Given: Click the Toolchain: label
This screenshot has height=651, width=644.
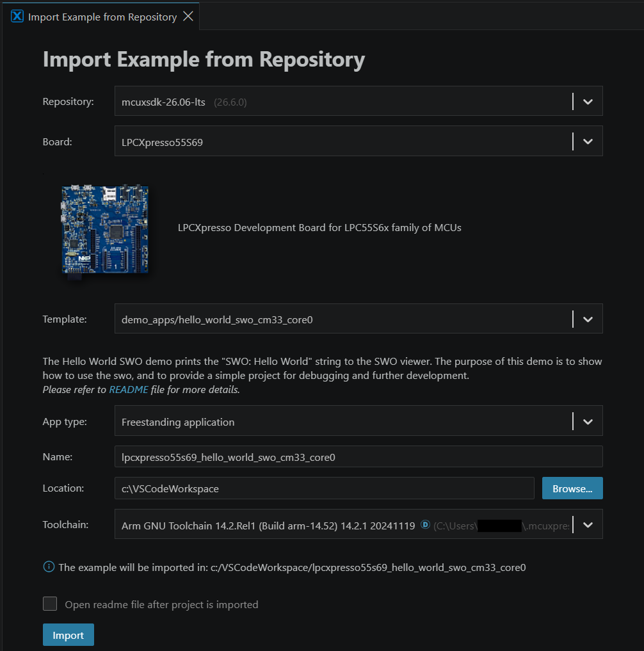Looking at the screenshot, I should click(65, 525).
